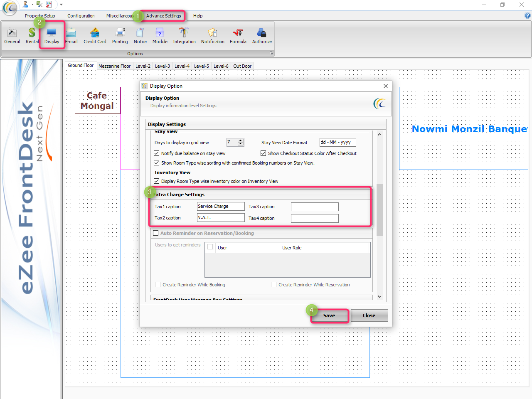The width and height of the screenshot is (532, 399).
Task: Switch to the Ground Floor tab
Action: click(x=81, y=66)
